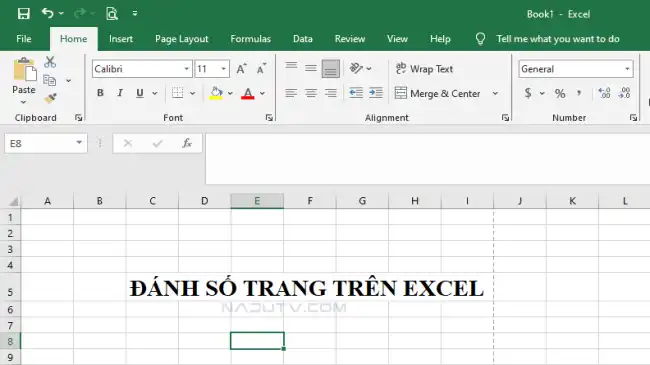Click the Wrap Text button
The image size is (650, 365).
point(424,69)
